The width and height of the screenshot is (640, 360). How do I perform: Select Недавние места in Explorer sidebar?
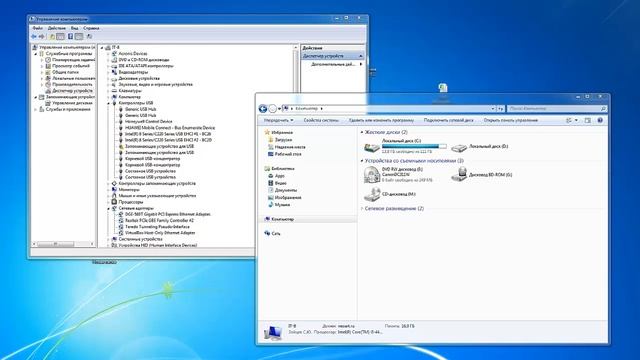click(287, 147)
